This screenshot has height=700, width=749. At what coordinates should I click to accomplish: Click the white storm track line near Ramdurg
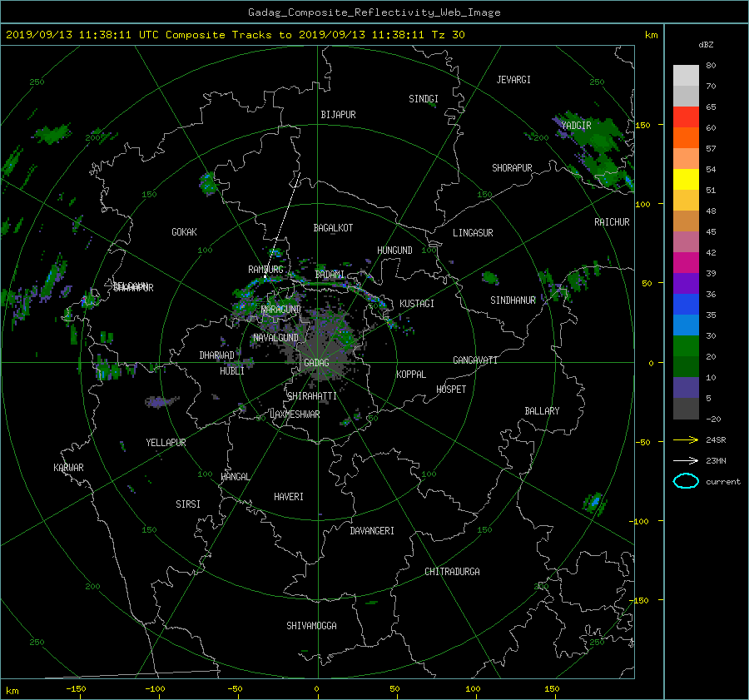(x=283, y=224)
